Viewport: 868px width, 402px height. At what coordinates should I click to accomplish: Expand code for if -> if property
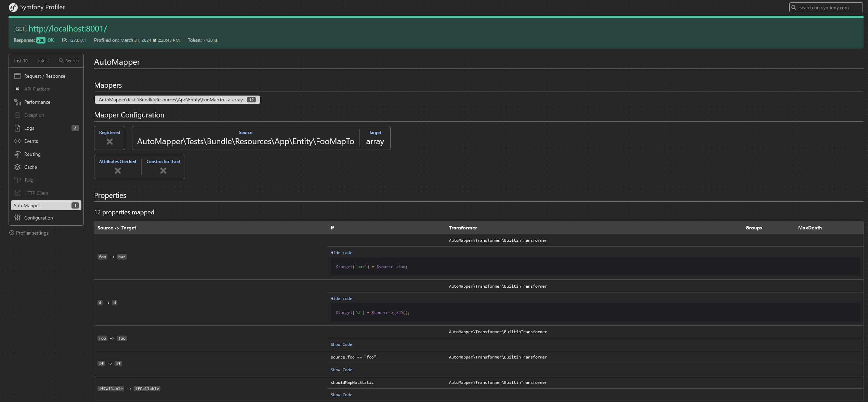click(x=341, y=370)
